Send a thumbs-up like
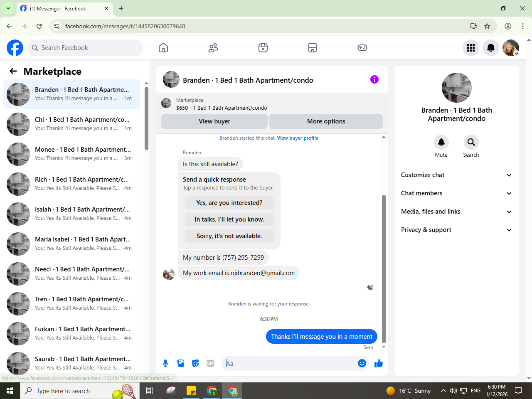 click(x=379, y=364)
